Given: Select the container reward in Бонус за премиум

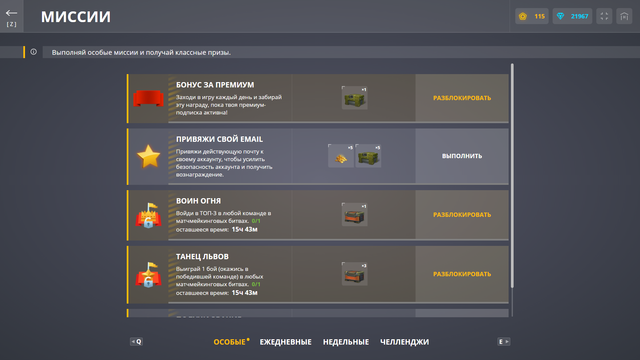Looking at the screenshot, I should [x=354, y=98].
